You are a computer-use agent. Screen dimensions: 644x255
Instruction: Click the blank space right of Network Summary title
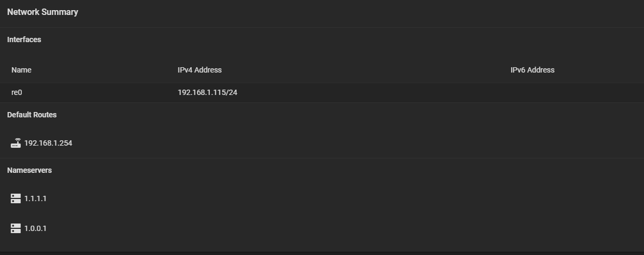[x=360, y=12]
